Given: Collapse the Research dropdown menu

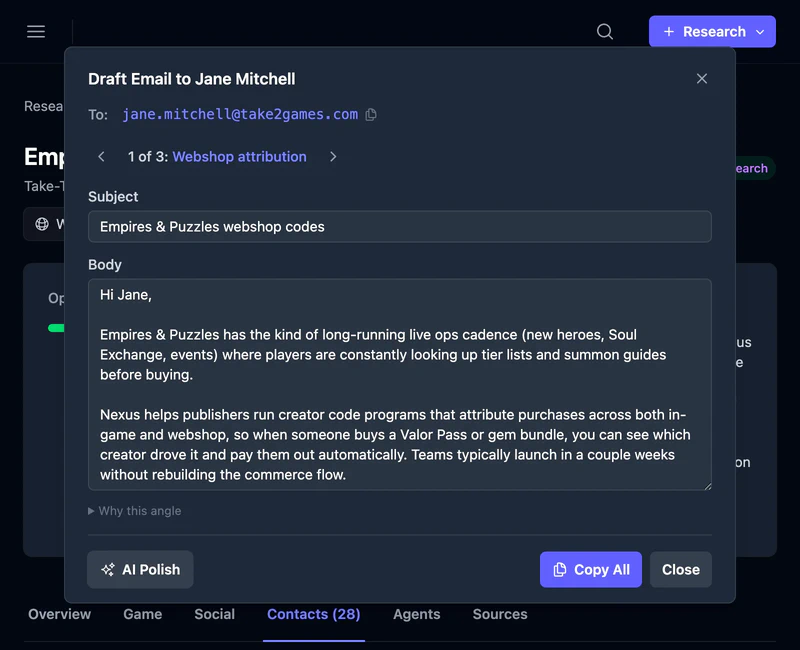Looking at the screenshot, I should (x=758, y=31).
